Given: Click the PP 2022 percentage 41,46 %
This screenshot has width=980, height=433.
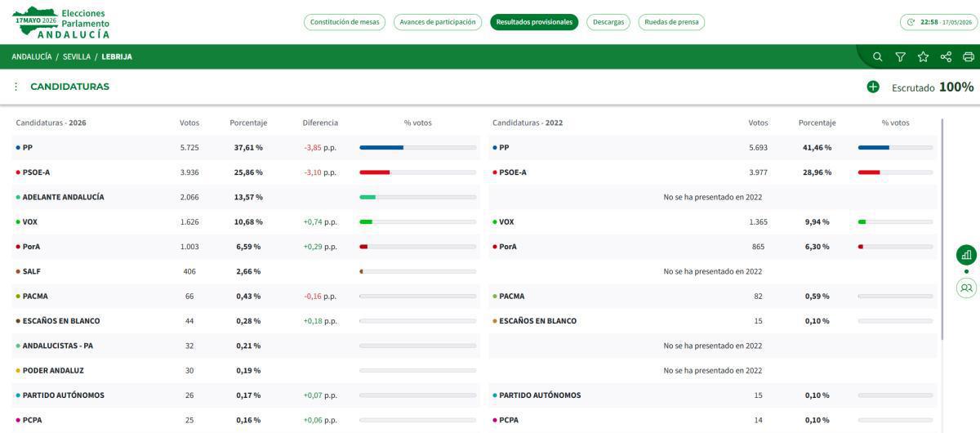Looking at the screenshot, I should click(x=817, y=148).
